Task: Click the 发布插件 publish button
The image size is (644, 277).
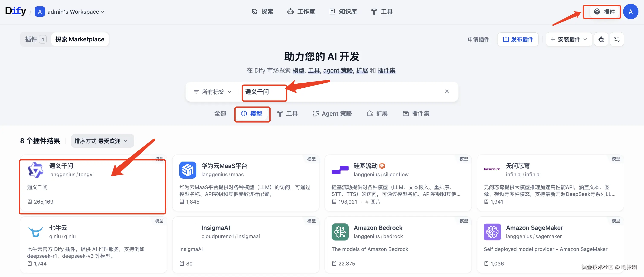Action: [518, 39]
